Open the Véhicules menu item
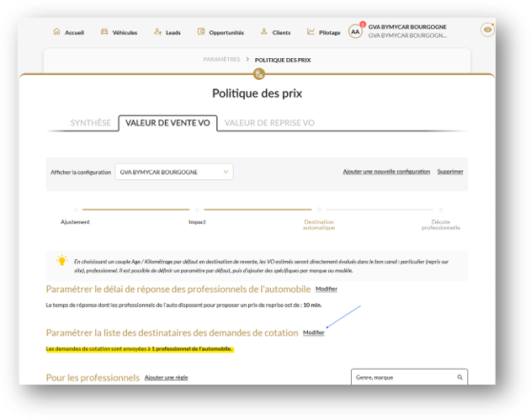This screenshot has height=420, width=531. coord(125,33)
